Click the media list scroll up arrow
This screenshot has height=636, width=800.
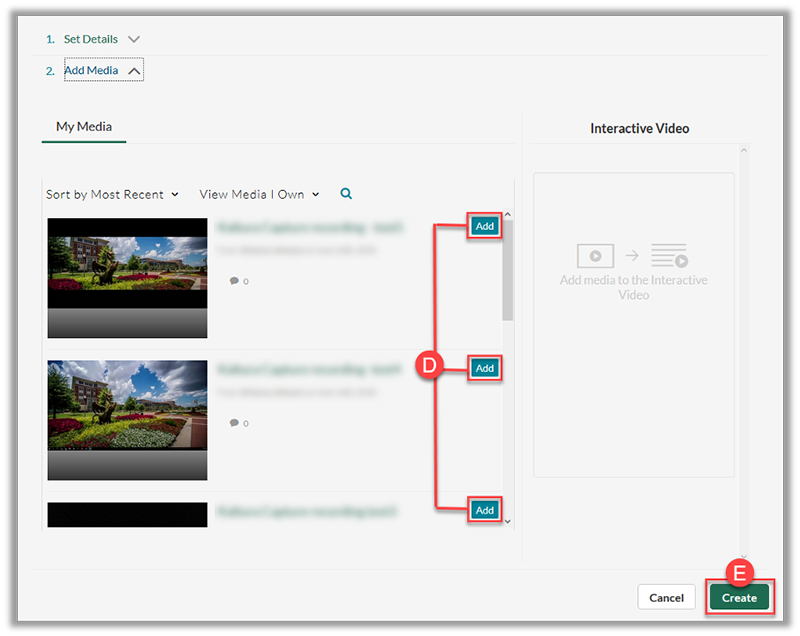click(507, 215)
